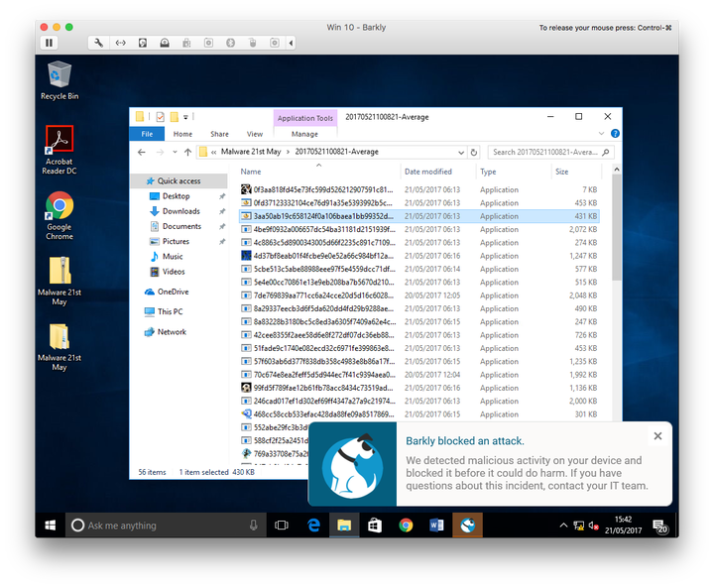Viewport: 714px width, 588px height.
Task: Click Application Tools contextual tab
Action: [x=305, y=118]
